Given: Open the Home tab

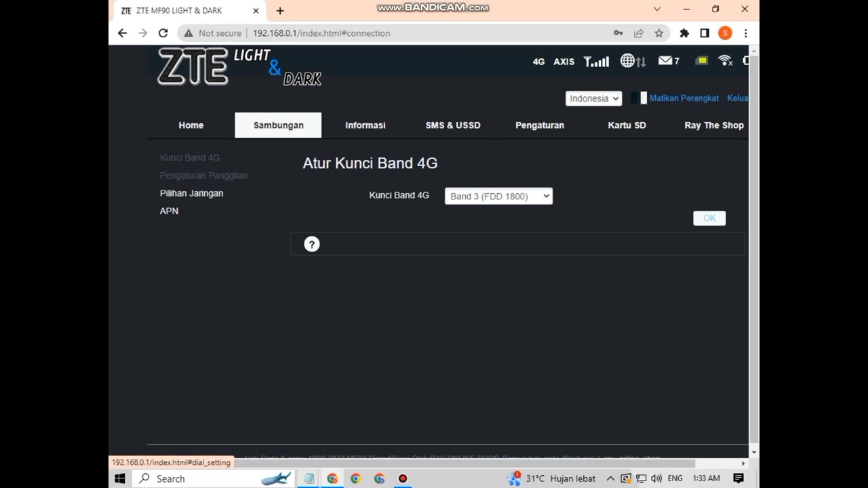Looking at the screenshot, I should [191, 125].
